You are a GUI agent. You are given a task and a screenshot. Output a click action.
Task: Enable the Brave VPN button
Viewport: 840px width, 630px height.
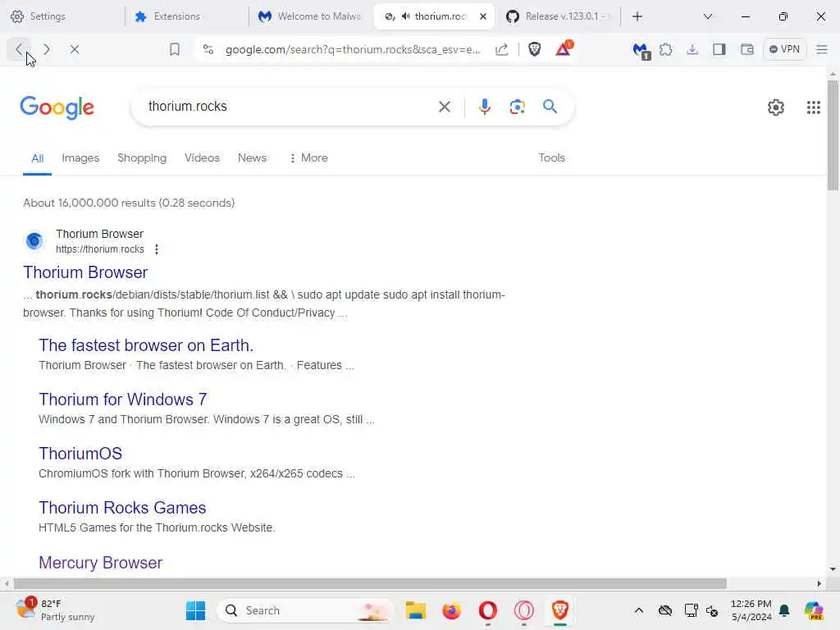point(784,49)
